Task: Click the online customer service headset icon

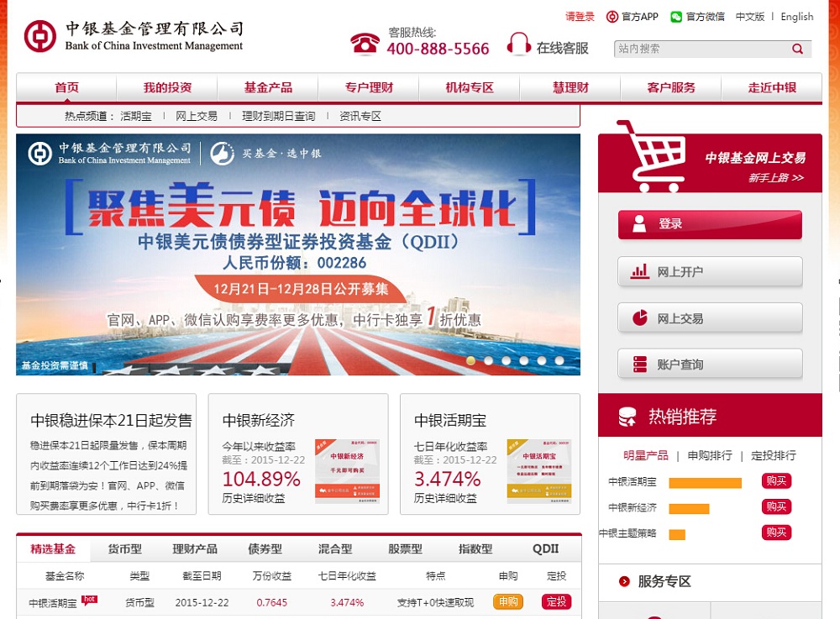Action: click(518, 44)
